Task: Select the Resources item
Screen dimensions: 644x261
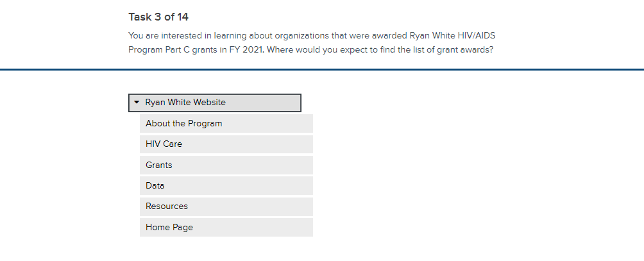Action: [226, 206]
